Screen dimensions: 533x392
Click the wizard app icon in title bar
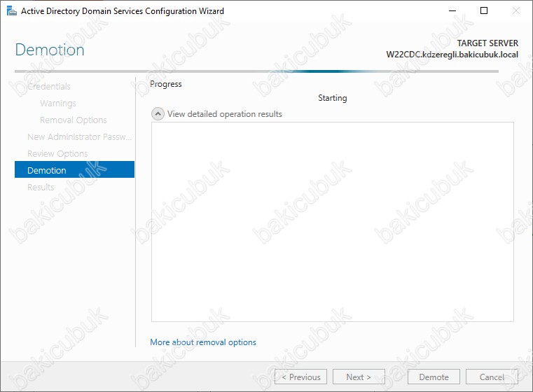pos(12,11)
